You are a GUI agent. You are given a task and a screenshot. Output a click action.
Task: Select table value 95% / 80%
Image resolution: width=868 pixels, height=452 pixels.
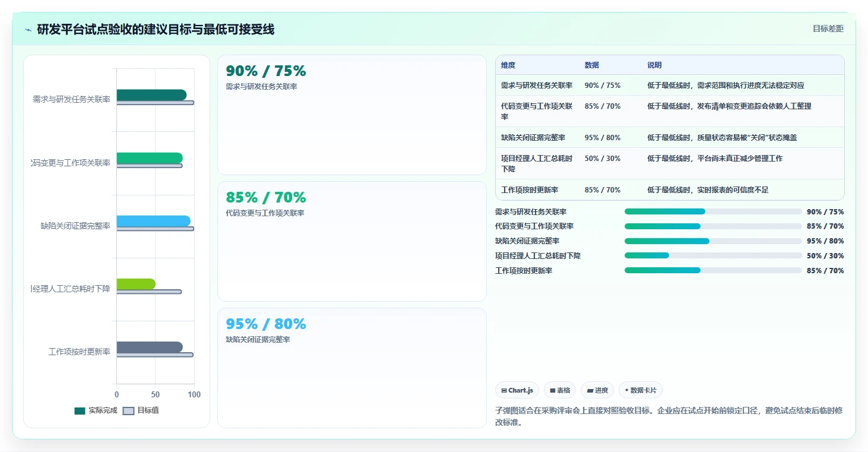click(603, 137)
